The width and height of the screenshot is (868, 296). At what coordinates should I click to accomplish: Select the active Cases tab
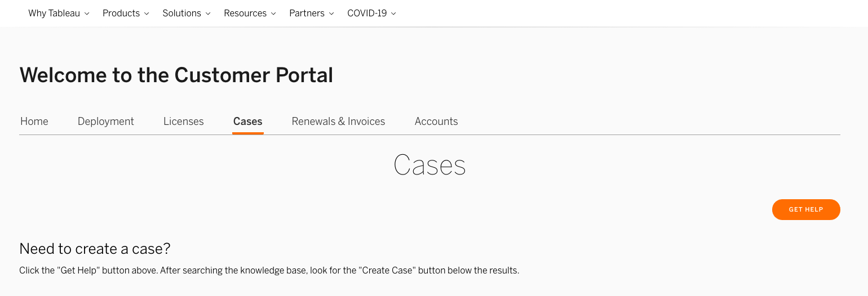tap(248, 122)
